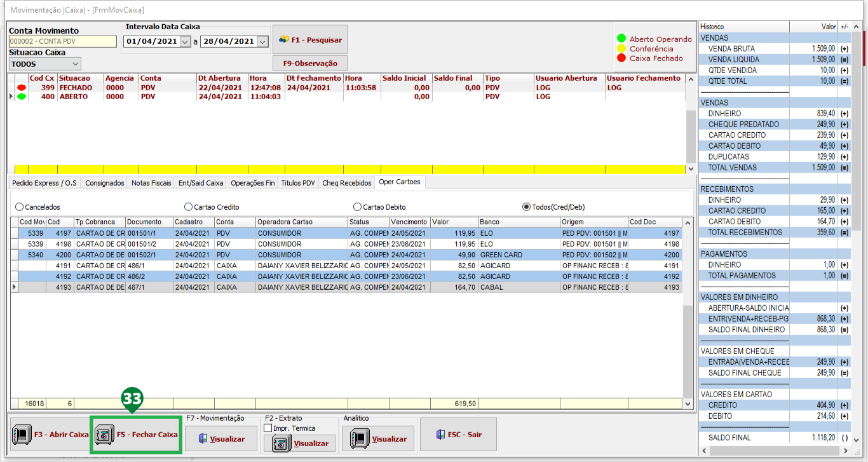The width and height of the screenshot is (868, 462).
Task: Click the Origem column header
Action: click(593, 222)
